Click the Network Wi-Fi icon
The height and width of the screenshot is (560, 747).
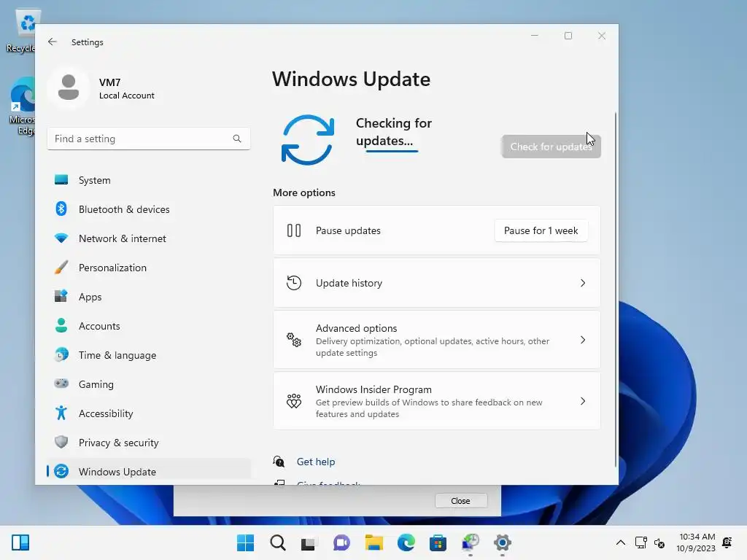pos(61,238)
